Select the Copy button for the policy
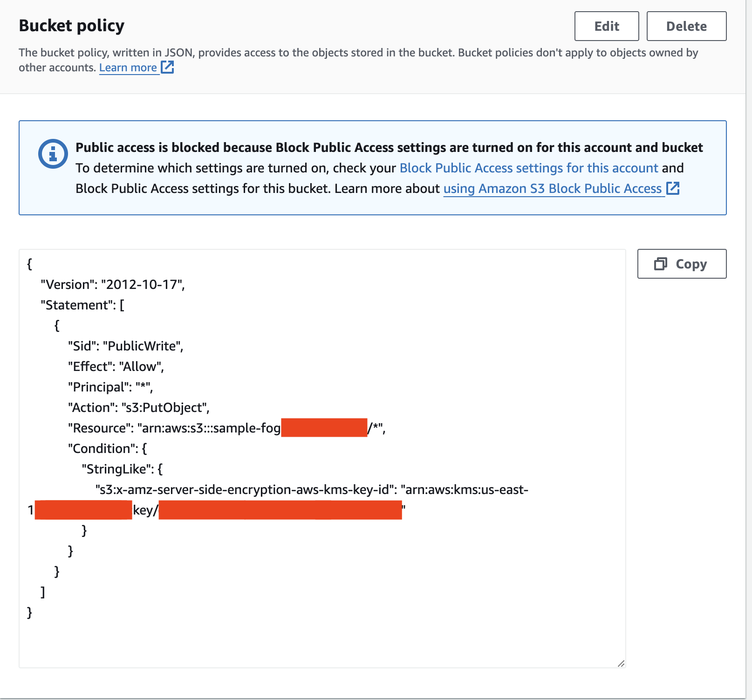 [682, 264]
